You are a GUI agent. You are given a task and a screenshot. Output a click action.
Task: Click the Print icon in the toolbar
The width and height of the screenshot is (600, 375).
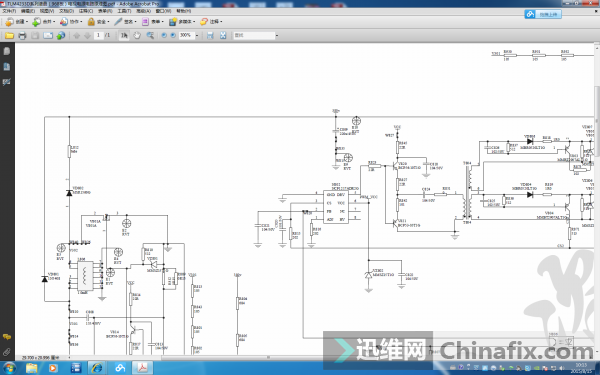tap(22, 36)
